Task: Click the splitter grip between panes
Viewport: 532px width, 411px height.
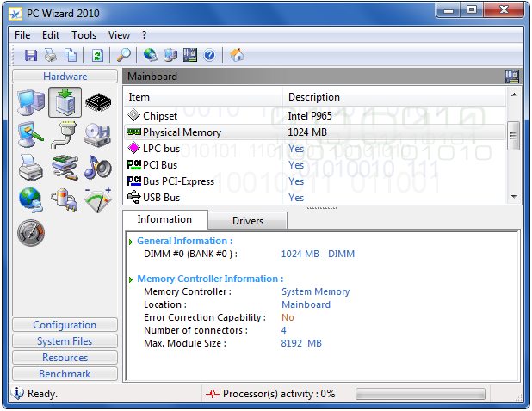Action: click(322, 208)
